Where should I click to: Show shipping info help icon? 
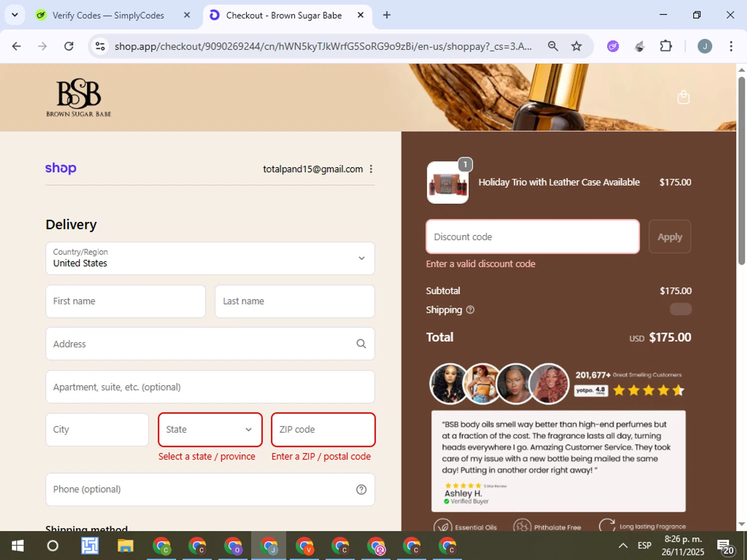coord(470,310)
